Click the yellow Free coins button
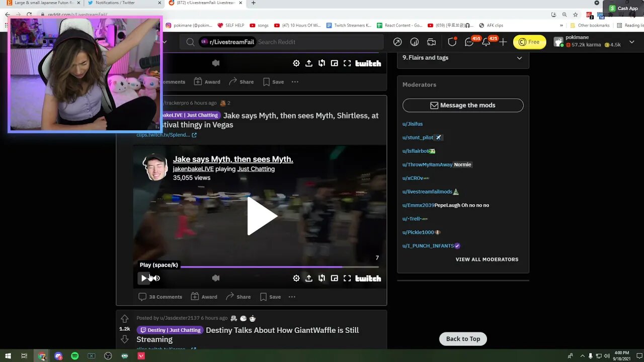This screenshot has height=362, width=644. [x=529, y=42]
